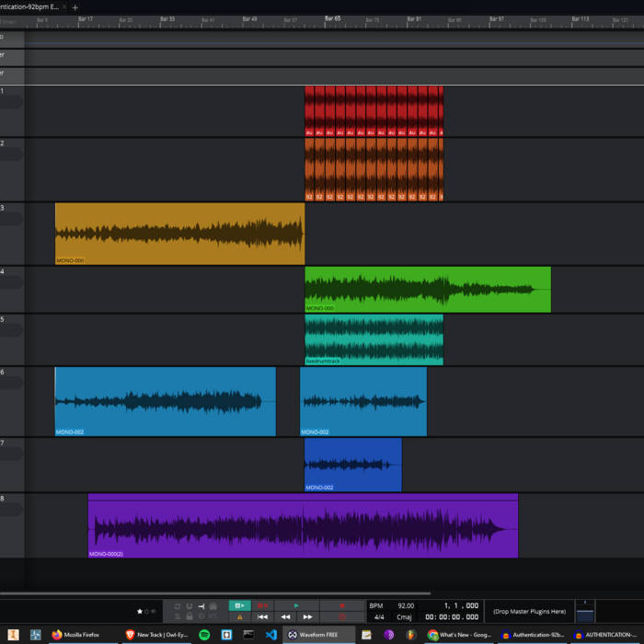644x644 pixels.
Task: Open the 4/4 time signature selector
Action: pos(378,617)
